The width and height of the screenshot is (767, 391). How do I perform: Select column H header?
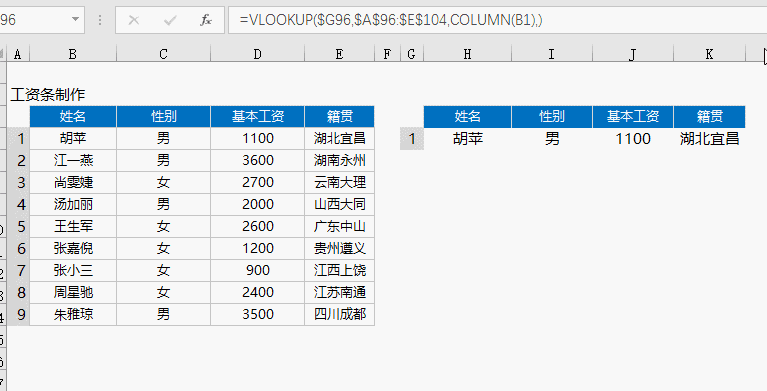468,54
